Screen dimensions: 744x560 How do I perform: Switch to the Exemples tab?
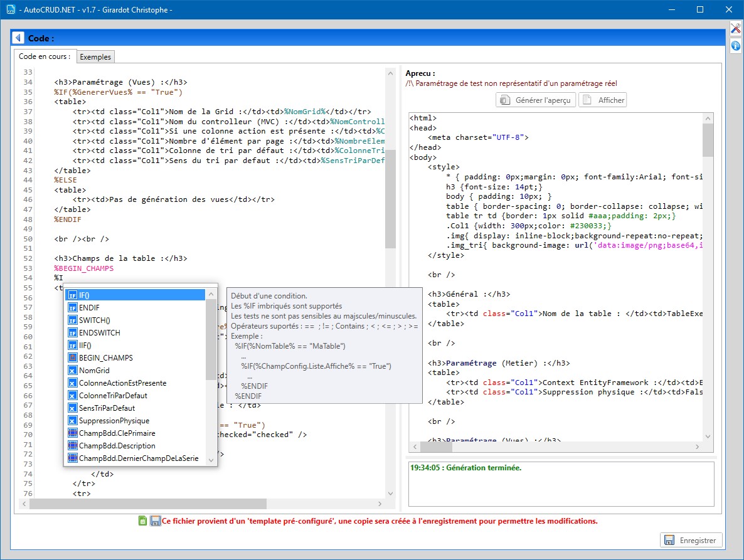tap(95, 57)
